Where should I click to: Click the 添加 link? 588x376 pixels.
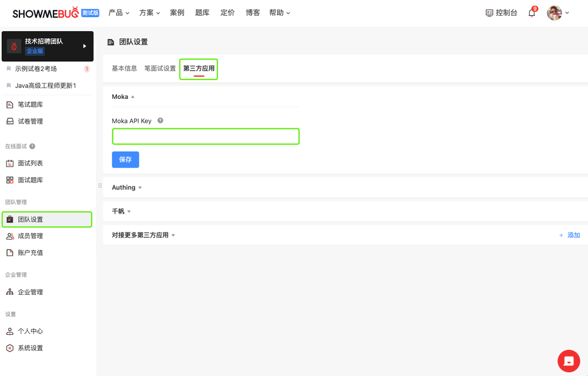(569, 235)
